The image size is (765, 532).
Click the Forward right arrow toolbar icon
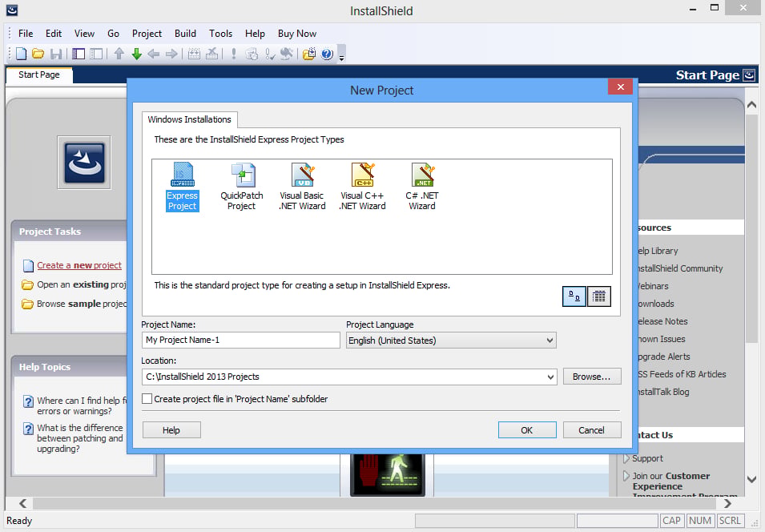[x=171, y=54]
